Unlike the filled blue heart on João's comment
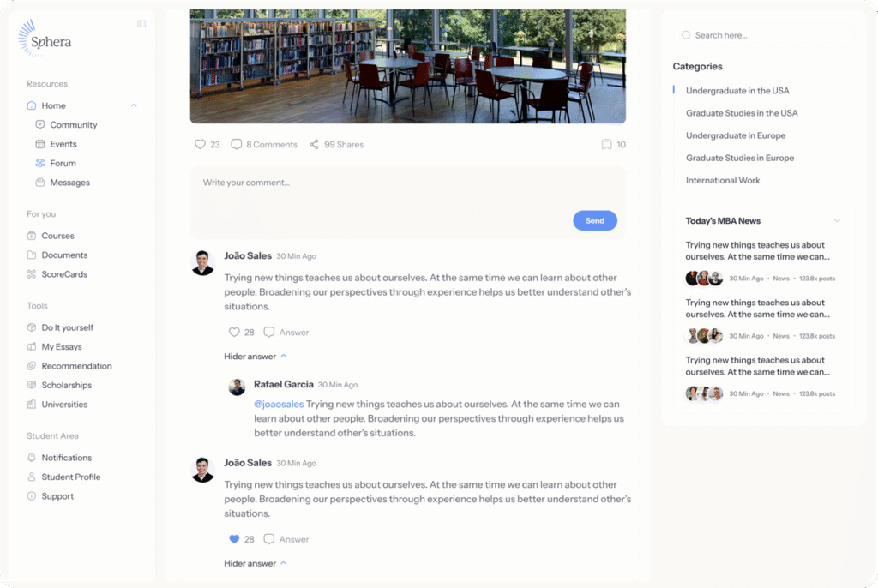 [x=234, y=539]
